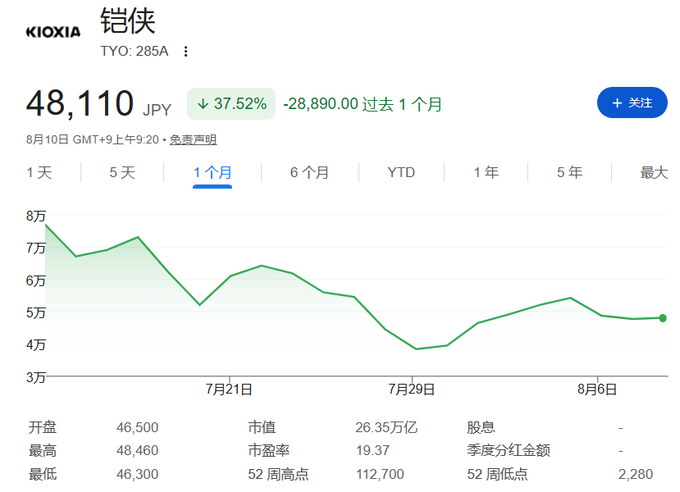Screen dimensions: 680x492
Task: Open the 免责声明 disclaimer link
Action: [x=193, y=140]
